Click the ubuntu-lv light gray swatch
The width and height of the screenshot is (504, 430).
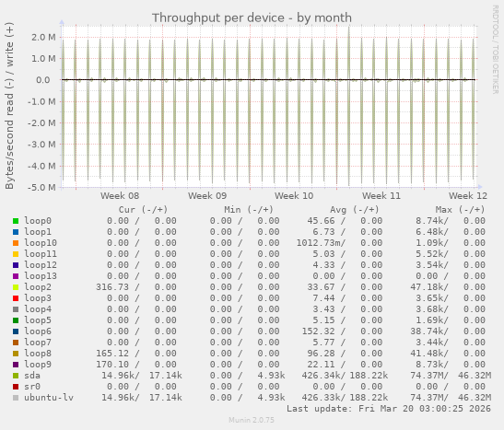(16, 398)
